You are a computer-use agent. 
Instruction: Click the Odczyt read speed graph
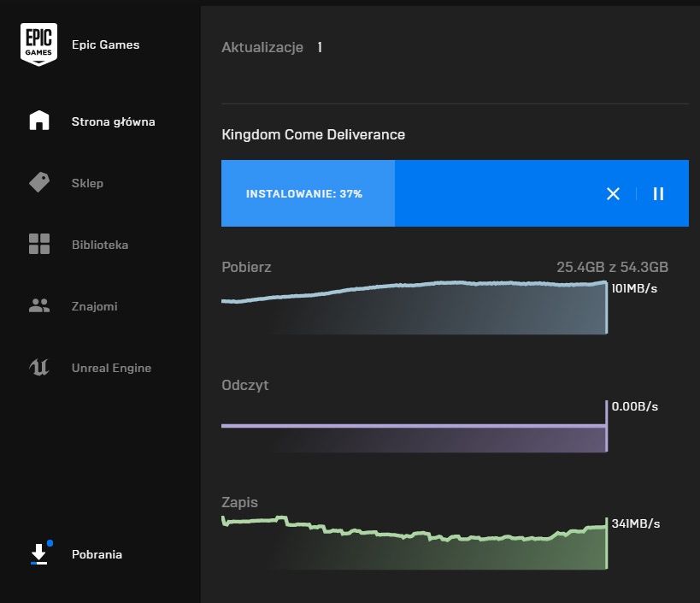point(415,427)
